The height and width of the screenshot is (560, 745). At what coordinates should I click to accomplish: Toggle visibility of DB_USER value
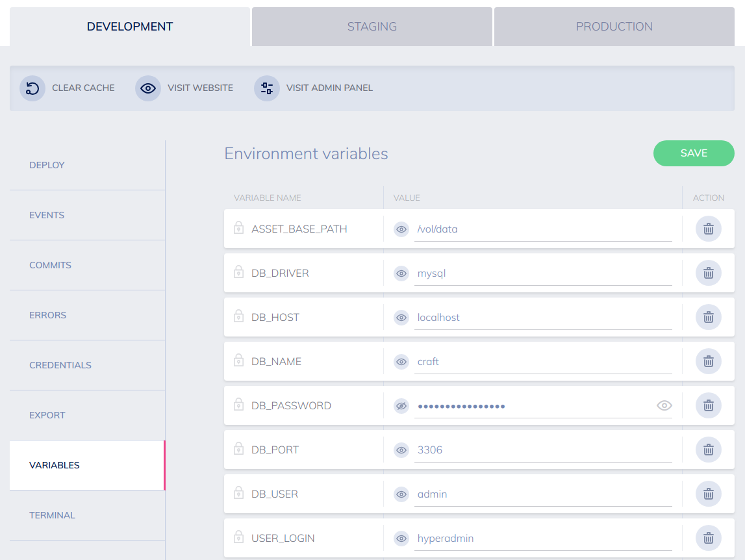click(x=401, y=494)
